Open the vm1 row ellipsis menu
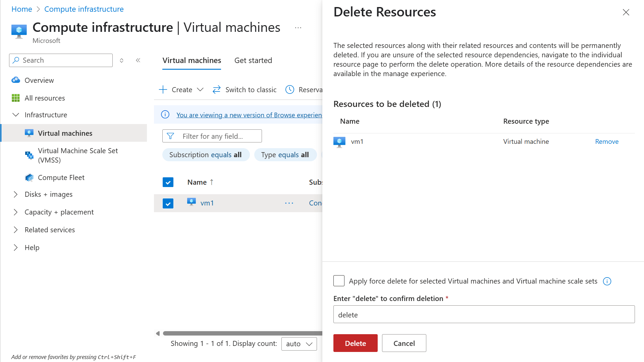This screenshot has width=644, height=362. click(289, 203)
